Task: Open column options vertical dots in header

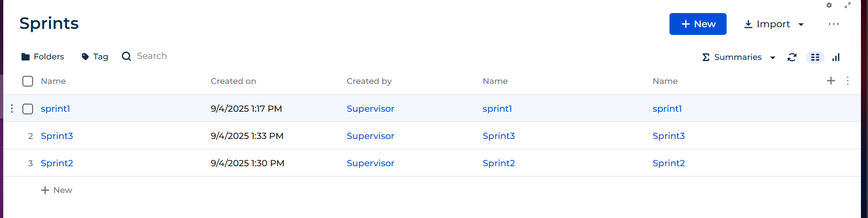Action: tap(848, 81)
